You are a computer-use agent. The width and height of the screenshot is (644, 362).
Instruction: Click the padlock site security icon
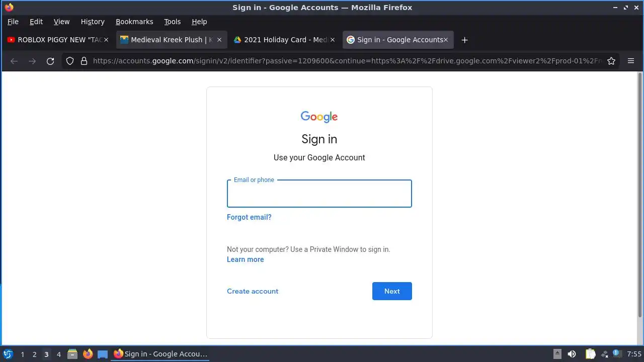click(x=84, y=61)
